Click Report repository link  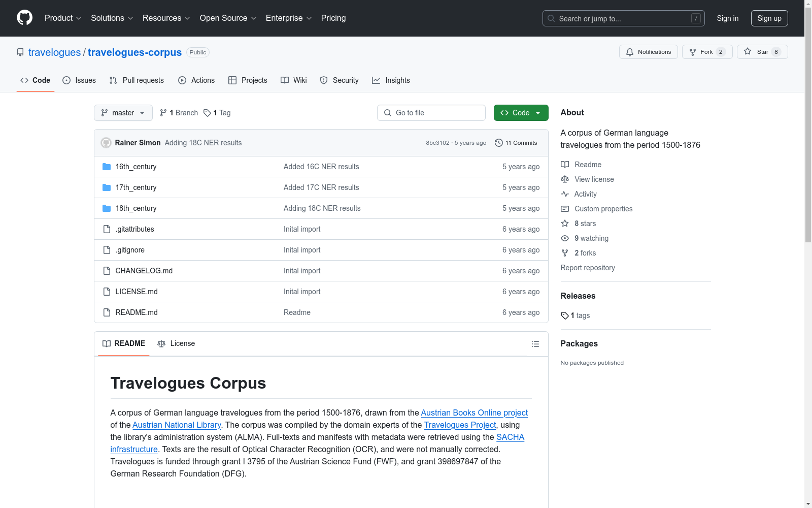pos(588,268)
